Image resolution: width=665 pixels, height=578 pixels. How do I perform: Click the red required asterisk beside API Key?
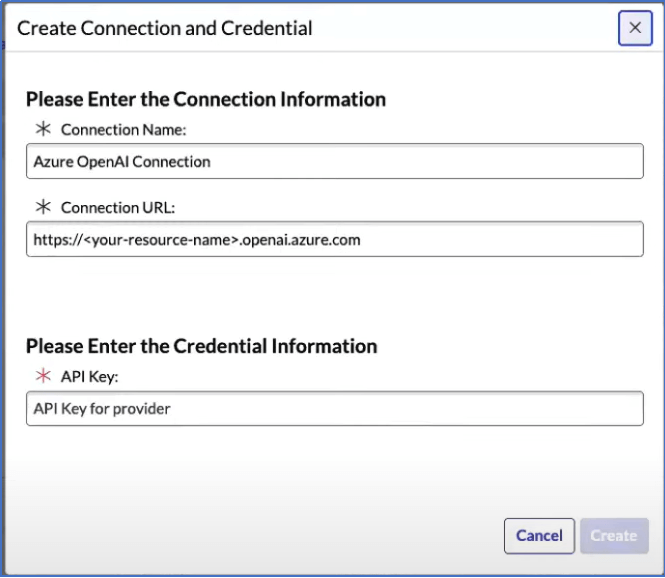point(43,375)
